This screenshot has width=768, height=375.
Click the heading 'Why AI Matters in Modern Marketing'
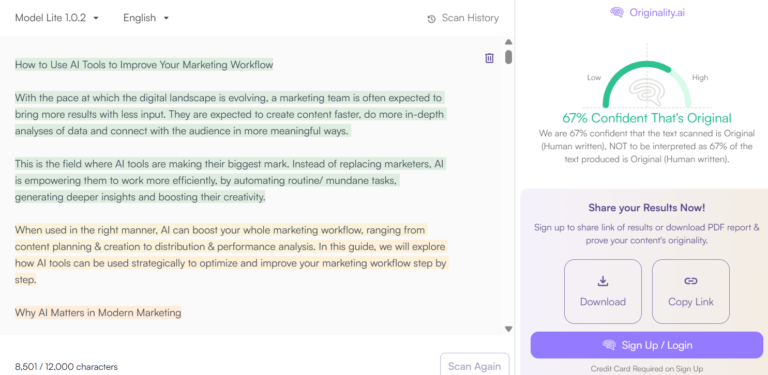(98, 312)
